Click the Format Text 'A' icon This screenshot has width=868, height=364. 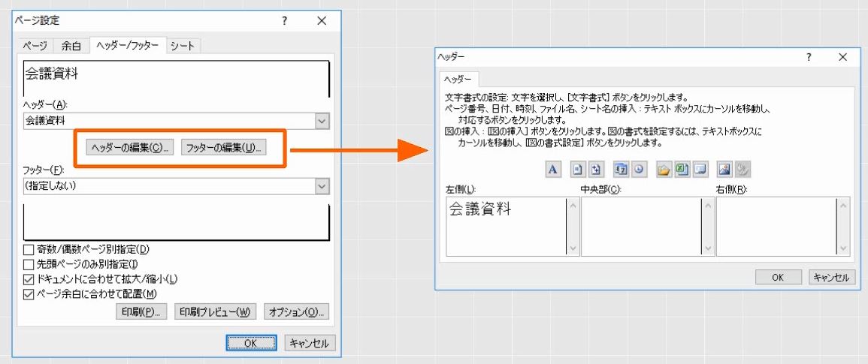pyautogui.click(x=552, y=170)
